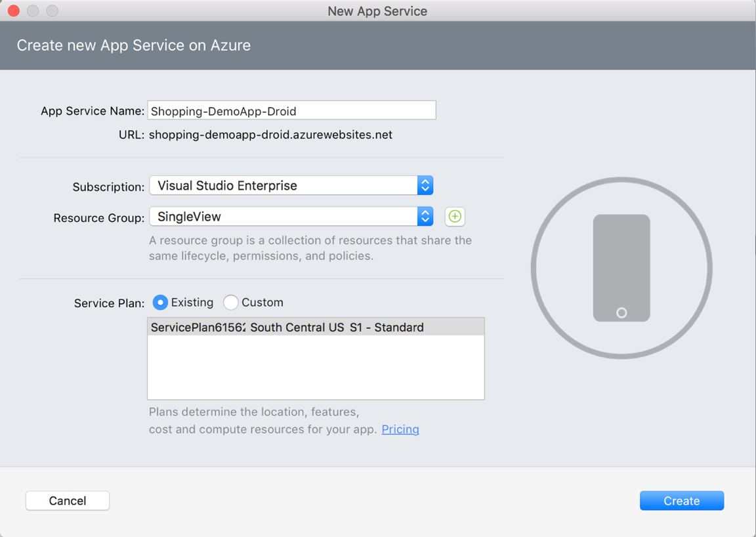756x537 pixels.
Task: Select the Existing service plan option
Action: tap(160, 303)
